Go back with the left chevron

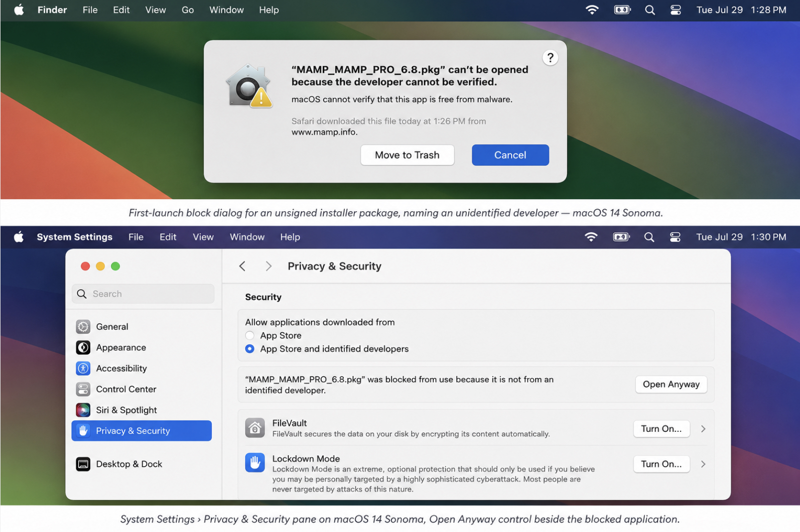(243, 266)
